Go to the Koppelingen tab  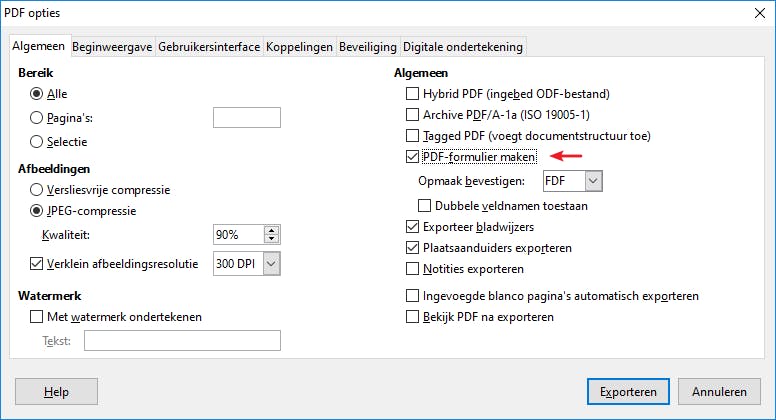299,46
